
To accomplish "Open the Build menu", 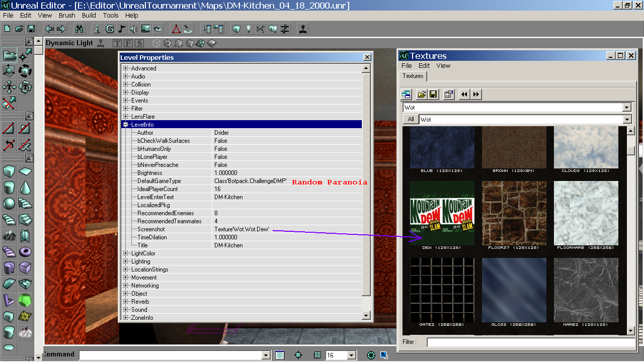I will pos(89,16).
